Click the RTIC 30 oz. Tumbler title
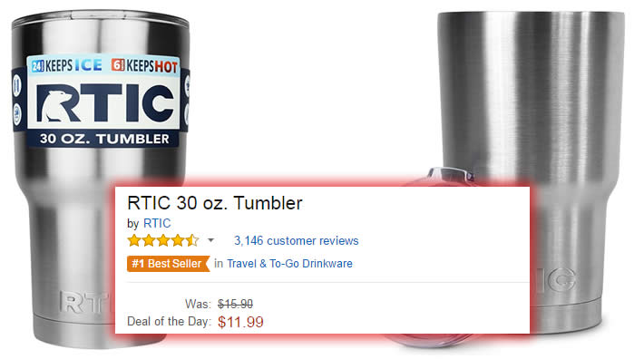644x359 pixels. coord(215,203)
